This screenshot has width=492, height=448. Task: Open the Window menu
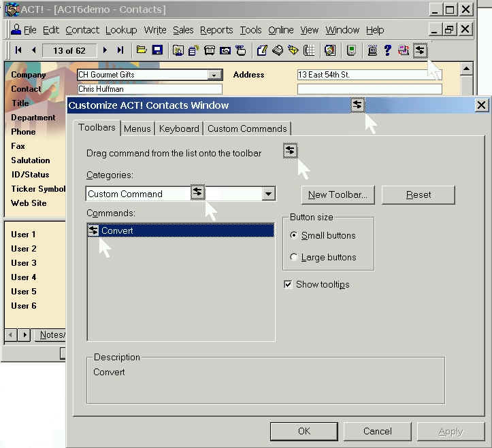(x=342, y=30)
